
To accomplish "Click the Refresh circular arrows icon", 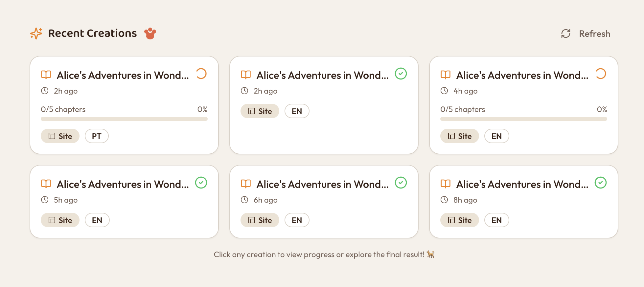I will pyautogui.click(x=565, y=33).
